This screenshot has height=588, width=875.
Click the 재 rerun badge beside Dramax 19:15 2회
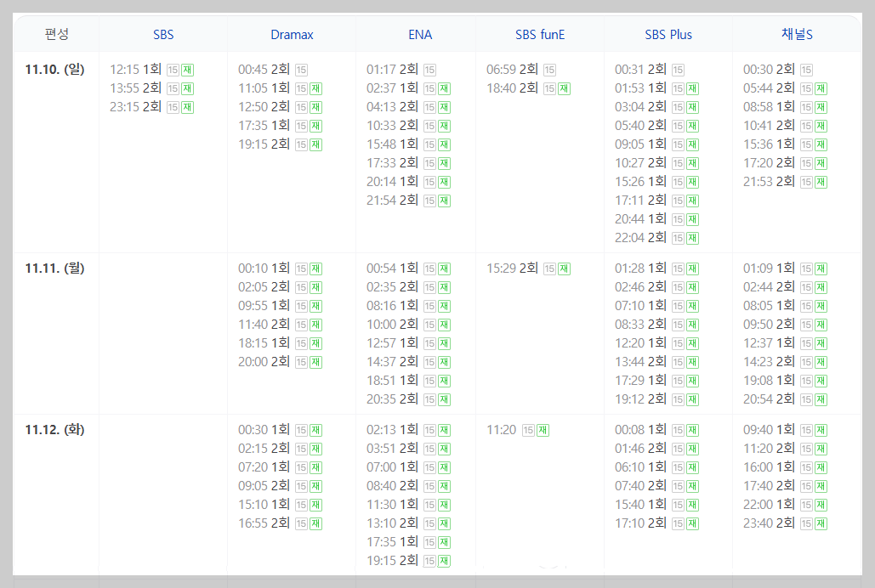[315, 144]
